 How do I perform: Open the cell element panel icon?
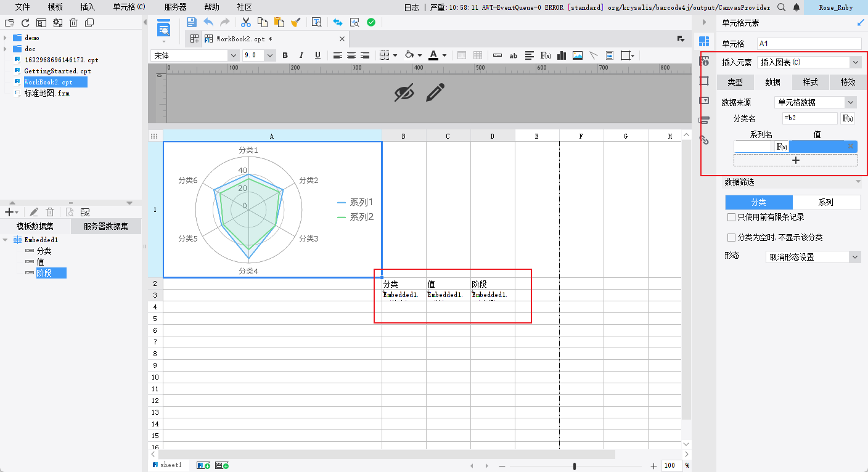click(x=704, y=42)
